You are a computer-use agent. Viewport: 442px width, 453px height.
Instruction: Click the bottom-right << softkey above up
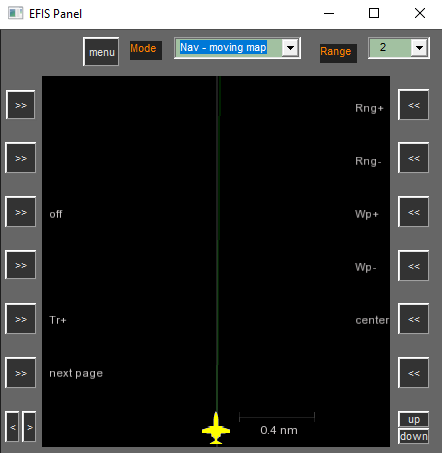pos(413,373)
